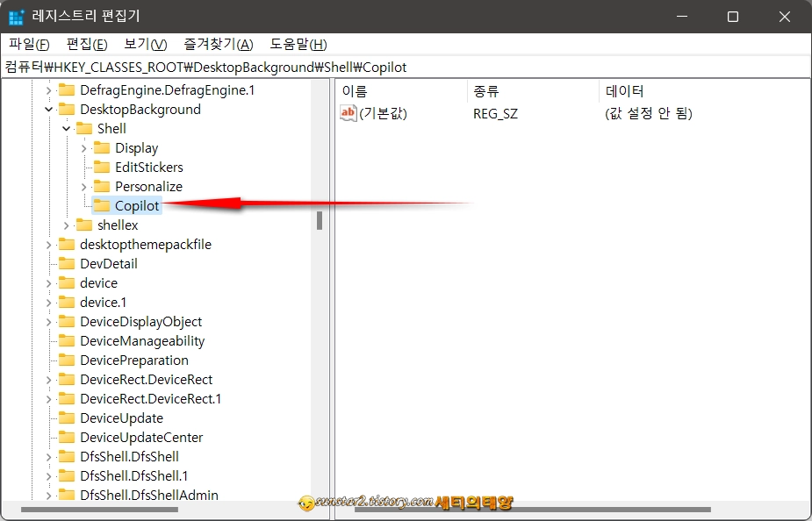
Task: Click the Shell folder icon
Action: pyautogui.click(x=84, y=128)
